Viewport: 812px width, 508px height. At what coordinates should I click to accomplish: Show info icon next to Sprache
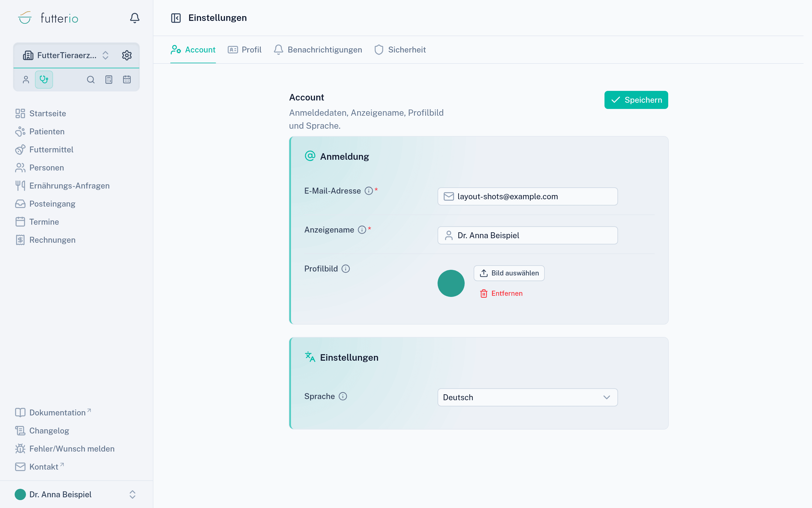pyautogui.click(x=343, y=397)
